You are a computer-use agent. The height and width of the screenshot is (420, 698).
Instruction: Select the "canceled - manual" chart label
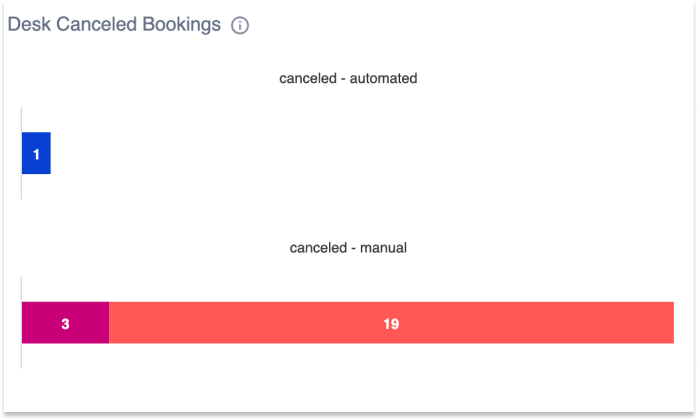pos(348,247)
